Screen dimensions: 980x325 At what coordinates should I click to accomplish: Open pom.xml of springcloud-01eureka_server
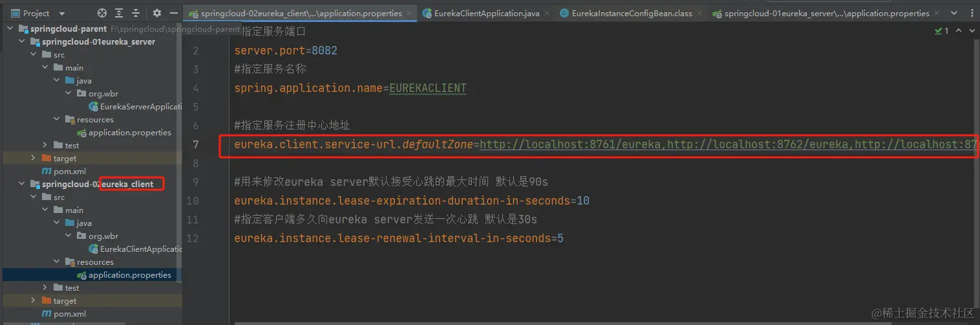point(69,172)
